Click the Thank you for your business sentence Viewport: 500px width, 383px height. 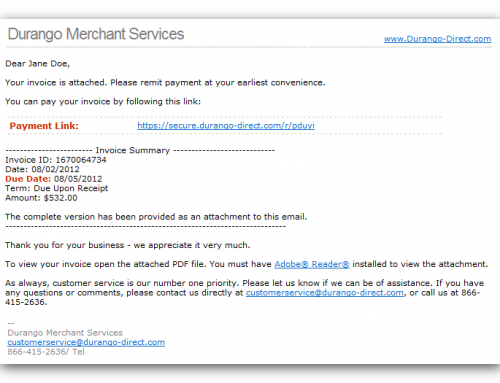point(128,245)
